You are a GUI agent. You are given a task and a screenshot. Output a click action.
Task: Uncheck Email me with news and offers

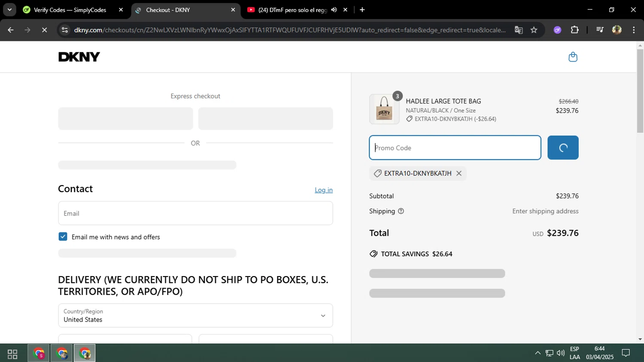point(63,237)
